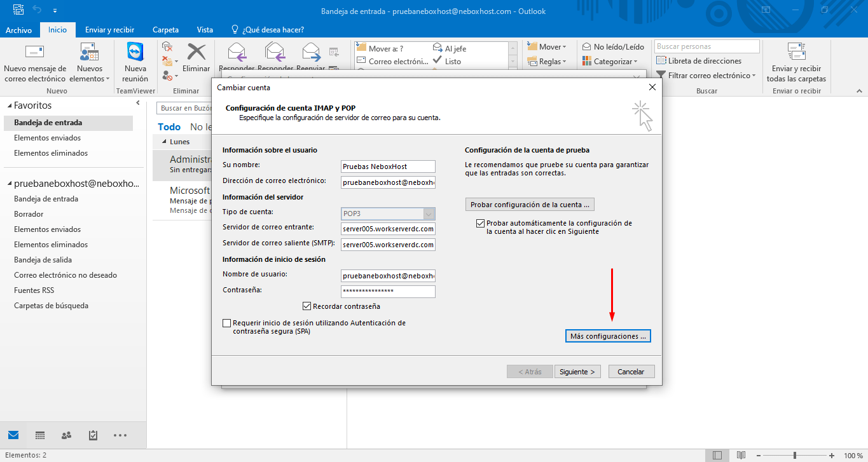Open TeamViewer Nueva reunión icon
Image resolution: width=868 pixels, height=462 pixels.
pos(135,53)
